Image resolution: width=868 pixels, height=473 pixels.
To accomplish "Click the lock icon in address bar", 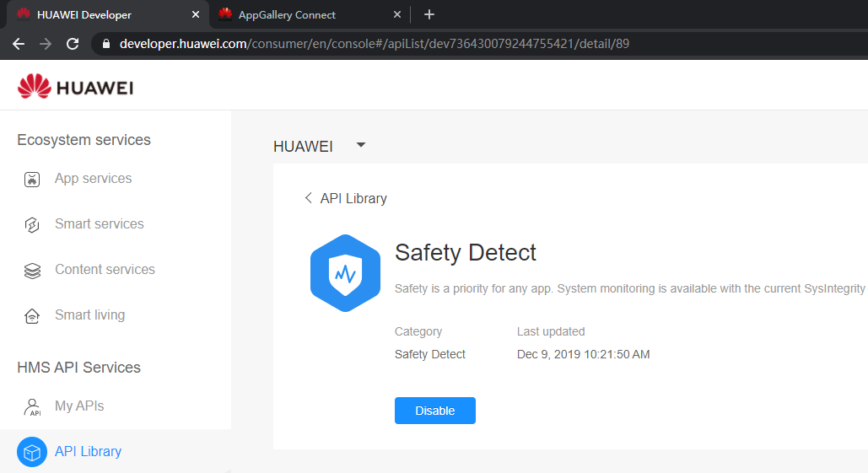I will click(105, 44).
